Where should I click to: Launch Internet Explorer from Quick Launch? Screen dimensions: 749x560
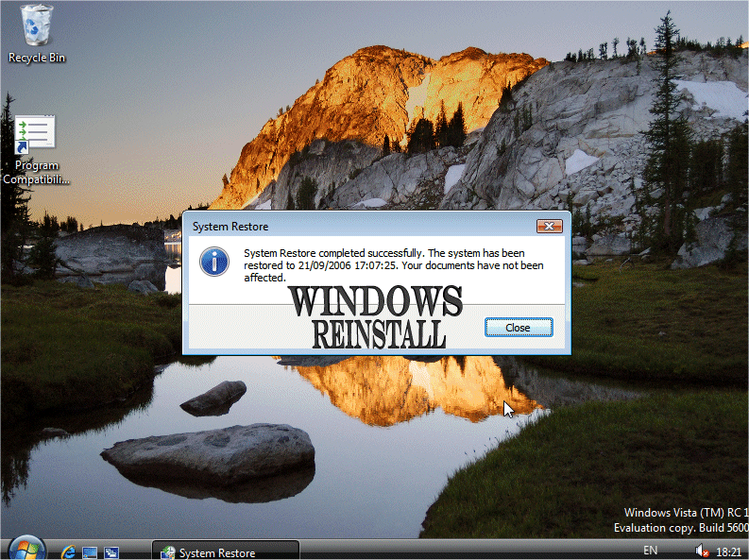[x=68, y=552]
